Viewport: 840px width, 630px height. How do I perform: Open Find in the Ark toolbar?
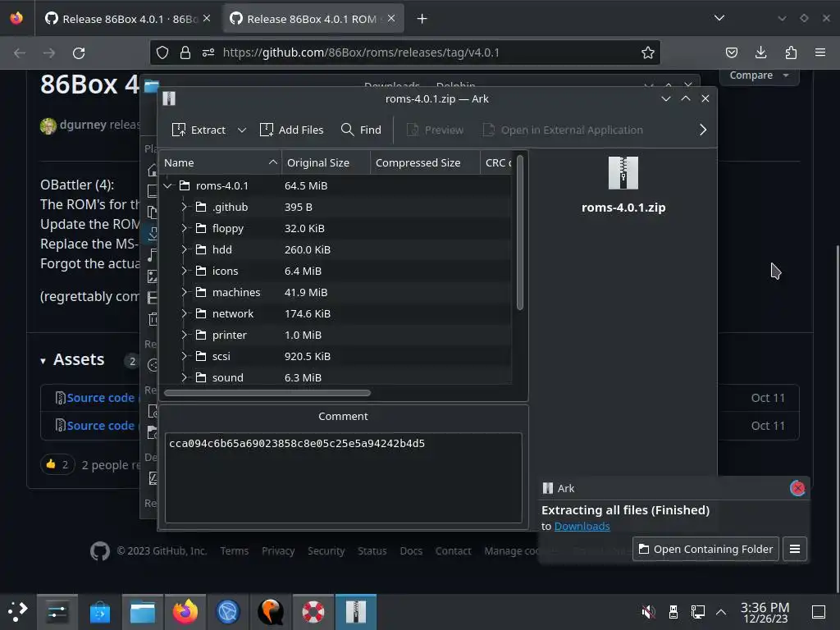point(361,130)
